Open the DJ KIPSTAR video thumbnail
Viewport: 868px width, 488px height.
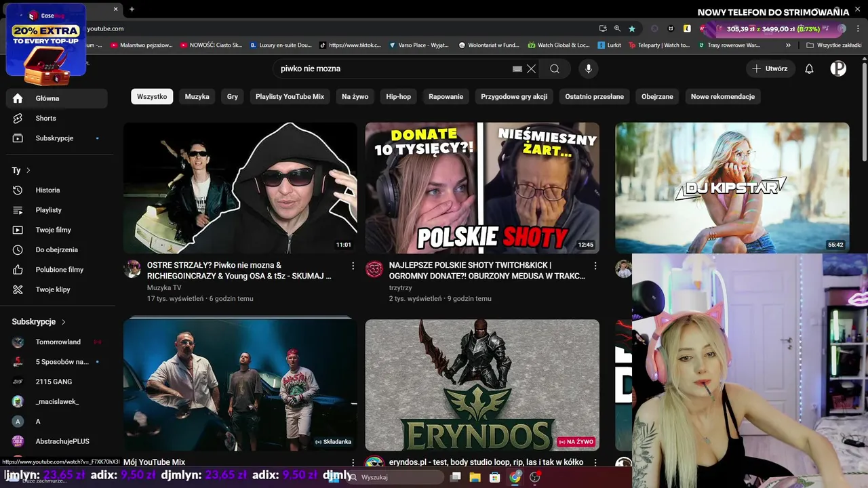point(732,188)
